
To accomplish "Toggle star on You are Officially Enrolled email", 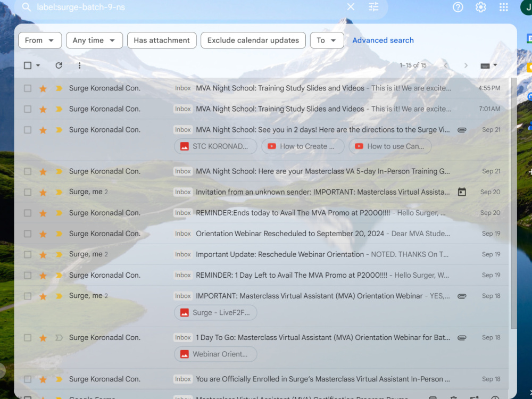I will [43, 379].
